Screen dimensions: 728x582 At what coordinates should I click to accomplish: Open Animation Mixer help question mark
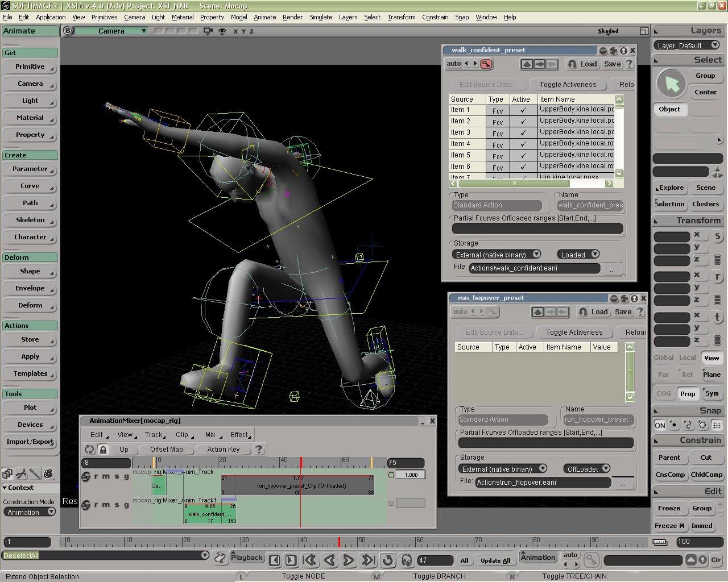[x=259, y=450]
